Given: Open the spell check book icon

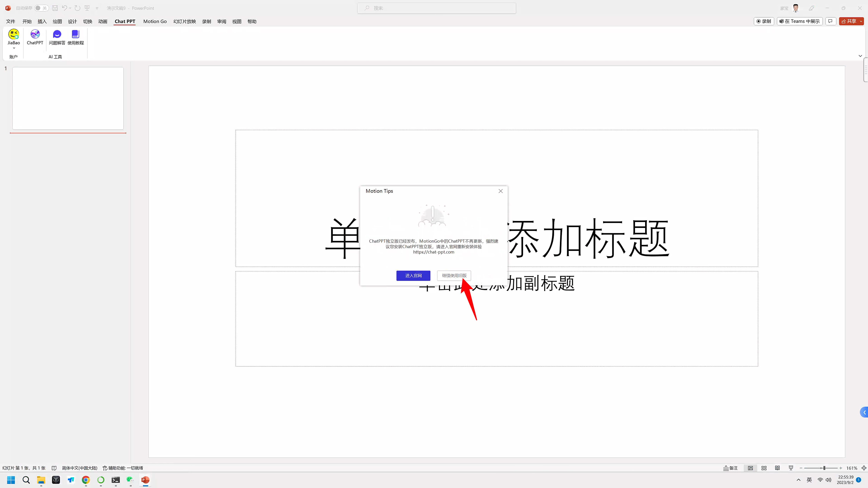Looking at the screenshot, I should click(54, 468).
